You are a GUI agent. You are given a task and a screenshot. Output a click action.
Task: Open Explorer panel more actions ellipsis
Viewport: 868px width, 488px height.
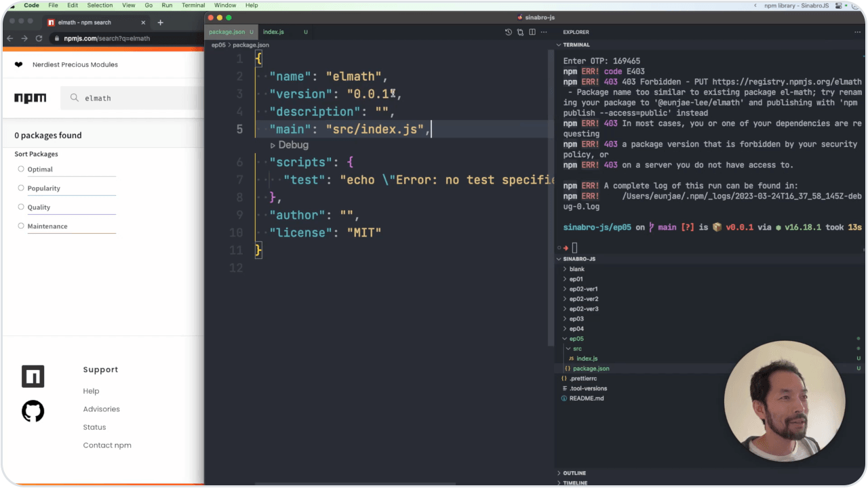point(859,32)
